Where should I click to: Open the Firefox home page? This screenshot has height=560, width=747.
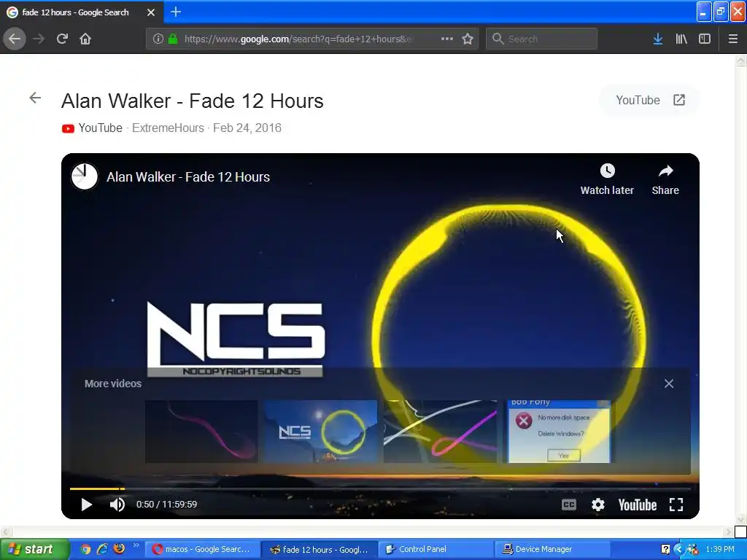click(x=85, y=39)
